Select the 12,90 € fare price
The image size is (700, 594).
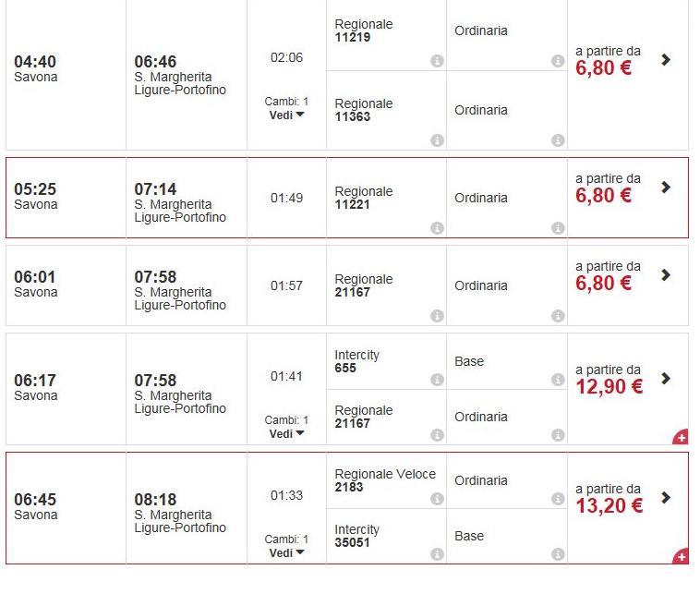pos(609,386)
